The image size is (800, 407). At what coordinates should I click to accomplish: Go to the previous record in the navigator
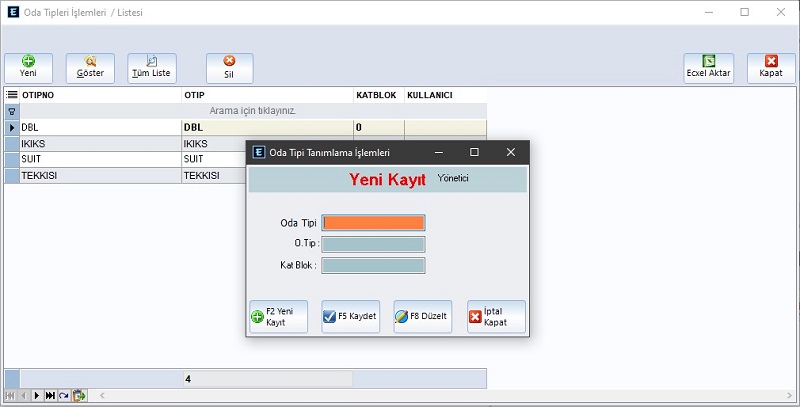point(23,395)
